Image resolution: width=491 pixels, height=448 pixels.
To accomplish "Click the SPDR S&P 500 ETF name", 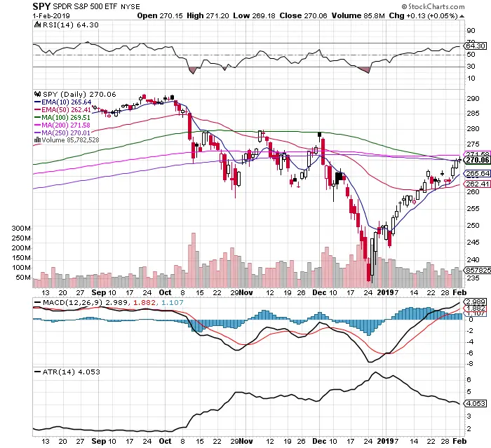I will 83,6.
